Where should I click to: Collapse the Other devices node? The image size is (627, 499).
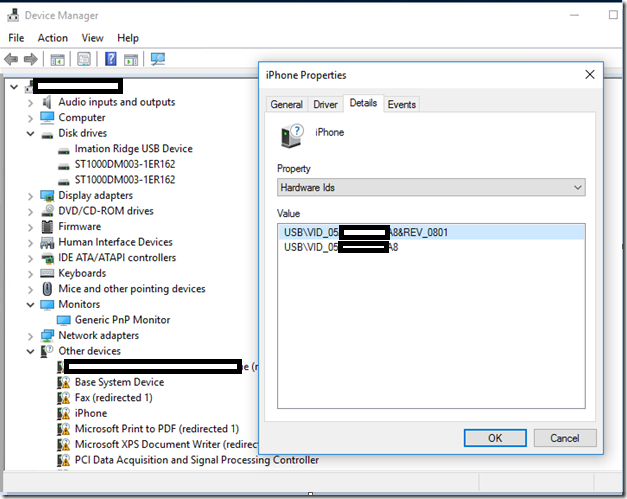[x=30, y=351]
